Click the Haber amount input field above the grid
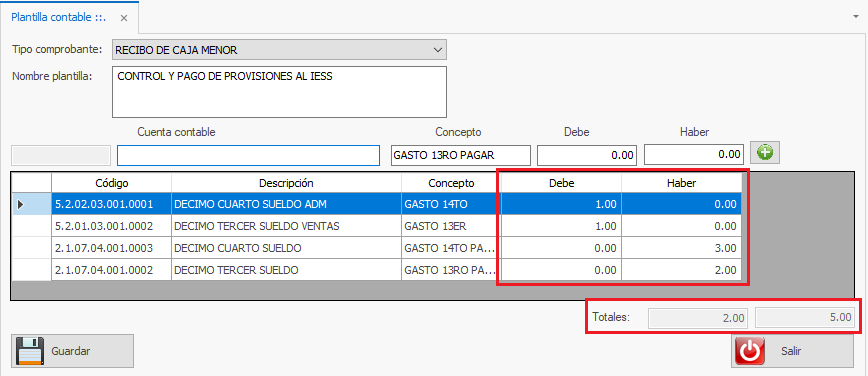 694,155
